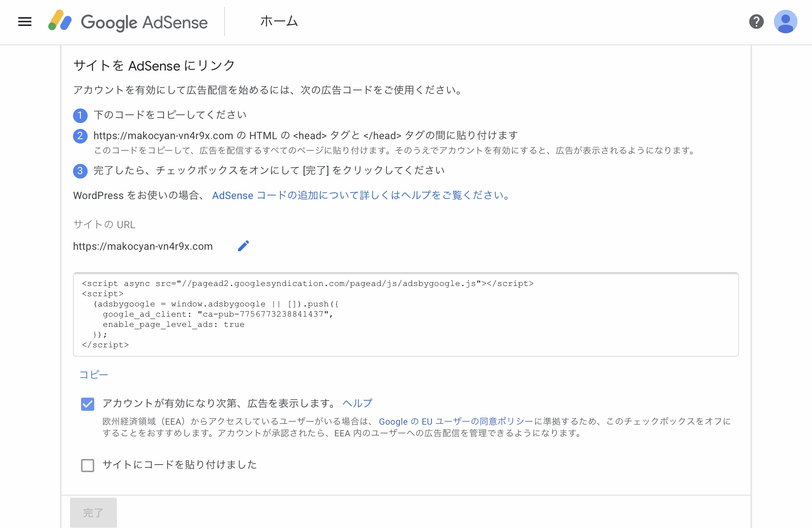Click step text '完了したら、チェックボックスをオンにして'

269,170
